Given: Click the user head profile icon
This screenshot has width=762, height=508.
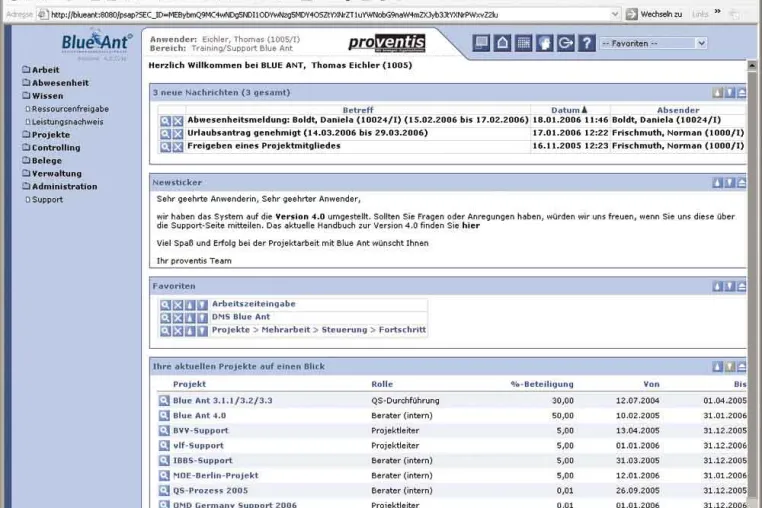Looking at the screenshot, I should pos(544,43).
